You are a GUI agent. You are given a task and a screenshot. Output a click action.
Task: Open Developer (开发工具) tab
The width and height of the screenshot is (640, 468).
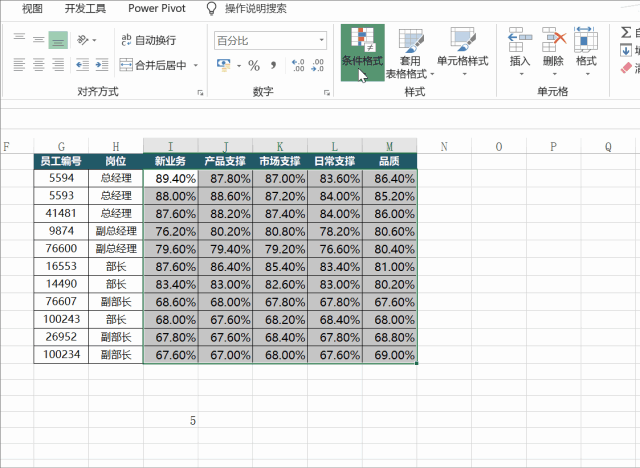point(86,8)
